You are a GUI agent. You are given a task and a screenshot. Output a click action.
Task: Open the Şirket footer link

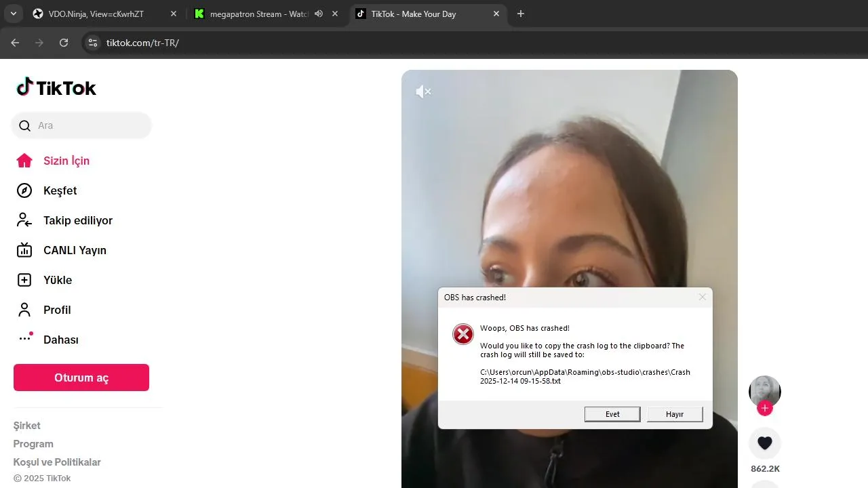[27, 426]
